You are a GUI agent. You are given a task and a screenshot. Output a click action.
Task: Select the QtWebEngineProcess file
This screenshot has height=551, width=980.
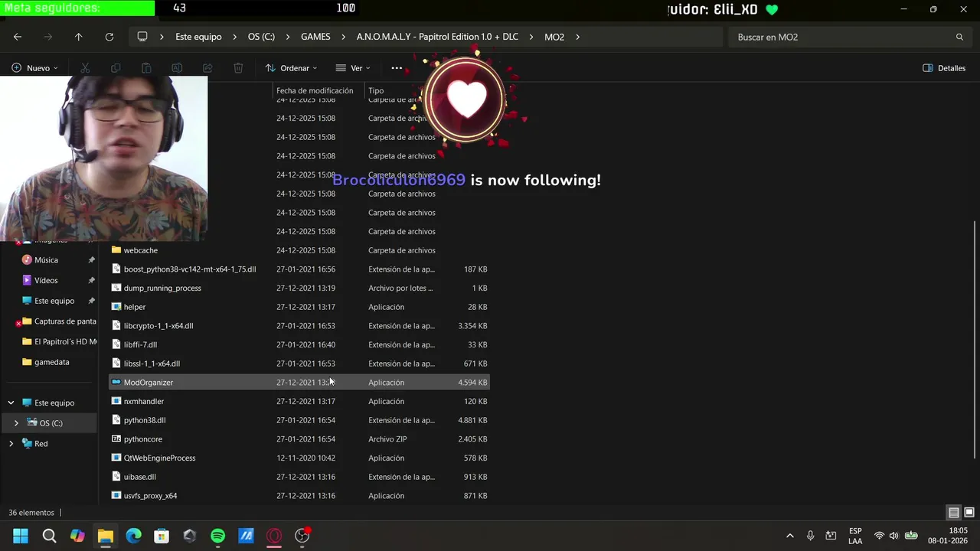tap(299, 458)
